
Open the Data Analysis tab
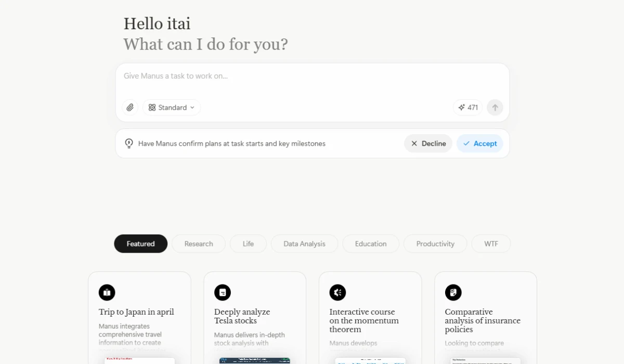pos(304,244)
